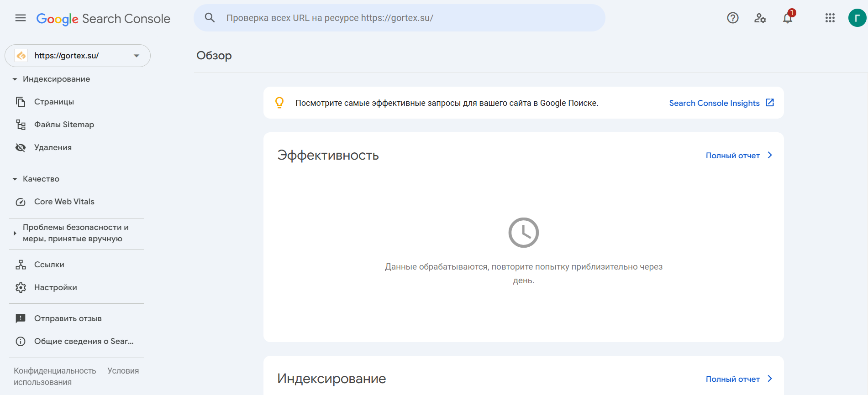Click the Sitemap files icon

tap(21, 125)
